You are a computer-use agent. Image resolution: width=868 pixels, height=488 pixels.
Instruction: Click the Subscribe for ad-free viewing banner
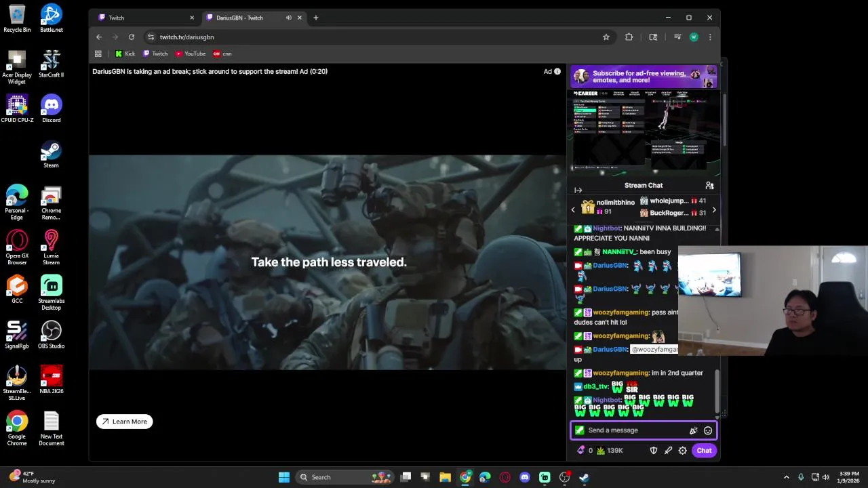pyautogui.click(x=644, y=77)
